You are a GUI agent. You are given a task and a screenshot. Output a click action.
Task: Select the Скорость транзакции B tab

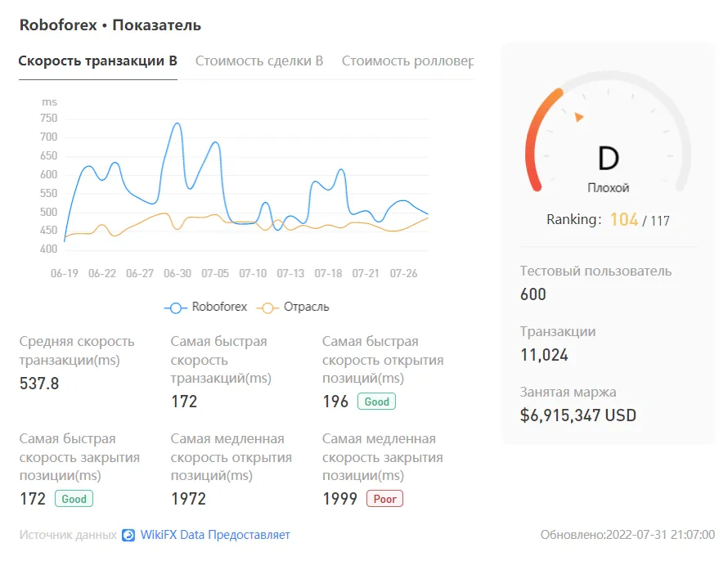tap(97, 61)
